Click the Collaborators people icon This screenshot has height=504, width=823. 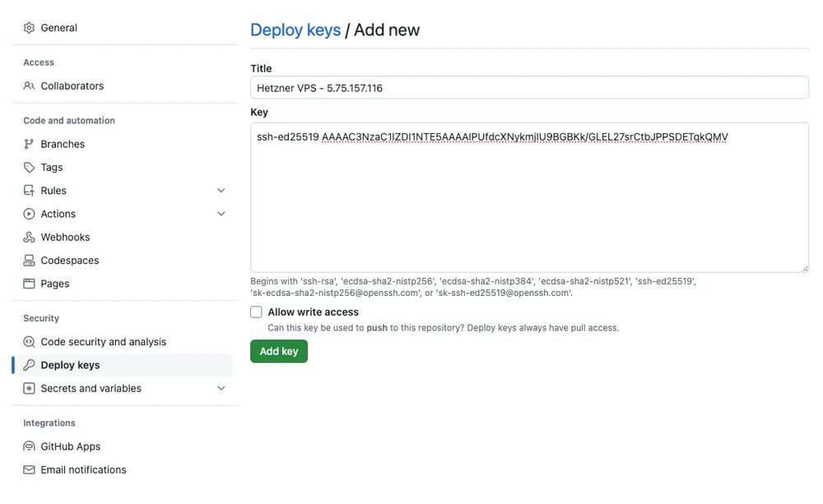29,86
